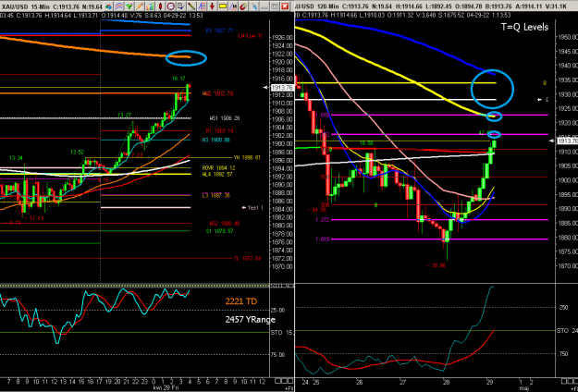This screenshot has width=578, height=392.
Task: Click the 1.272 Fibonacci level label
Action: click(322, 220)
